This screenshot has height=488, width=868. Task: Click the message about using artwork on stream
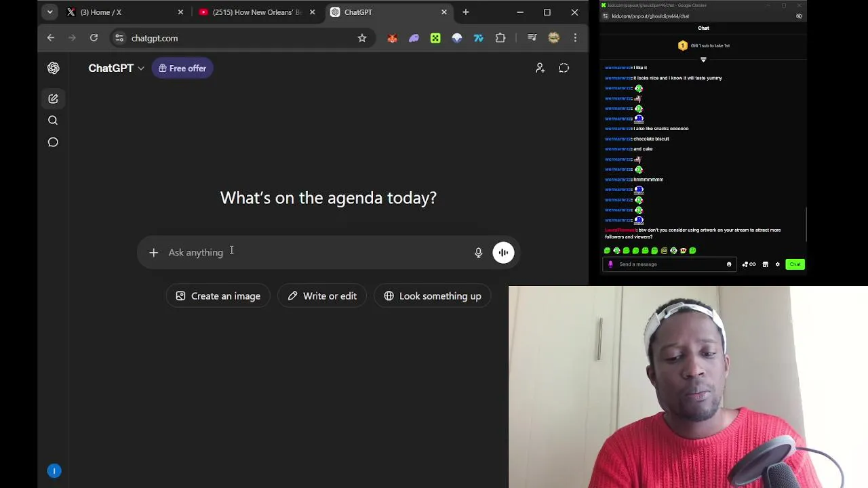click(692, 233)
